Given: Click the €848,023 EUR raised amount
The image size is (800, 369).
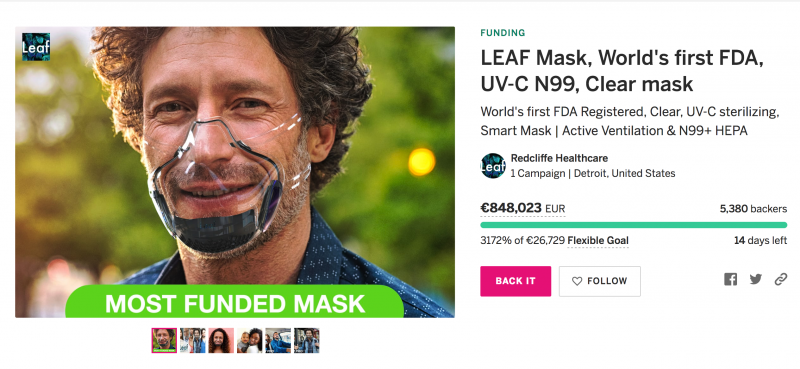Looking at the screenshot, I should 522,208.
